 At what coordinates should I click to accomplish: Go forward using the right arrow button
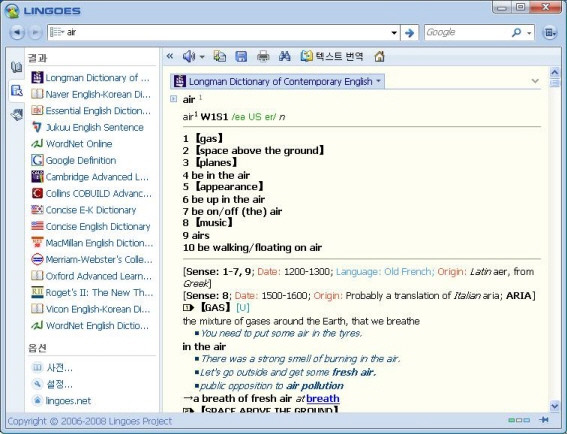[35, 33]
